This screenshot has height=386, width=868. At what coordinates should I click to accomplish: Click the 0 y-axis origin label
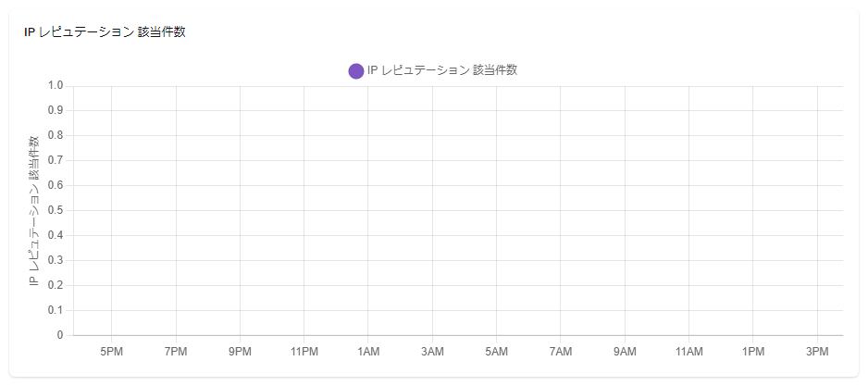[x=59, y=335]
